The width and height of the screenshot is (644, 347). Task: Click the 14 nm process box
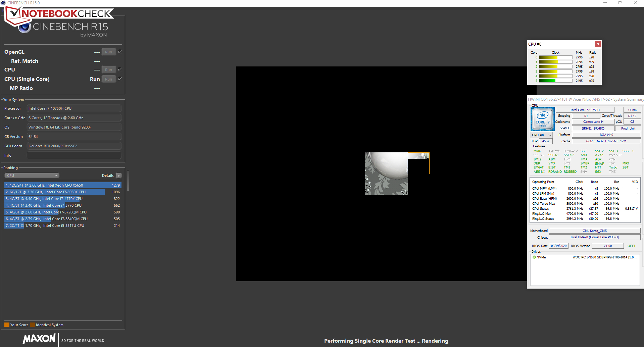[632, 110]
